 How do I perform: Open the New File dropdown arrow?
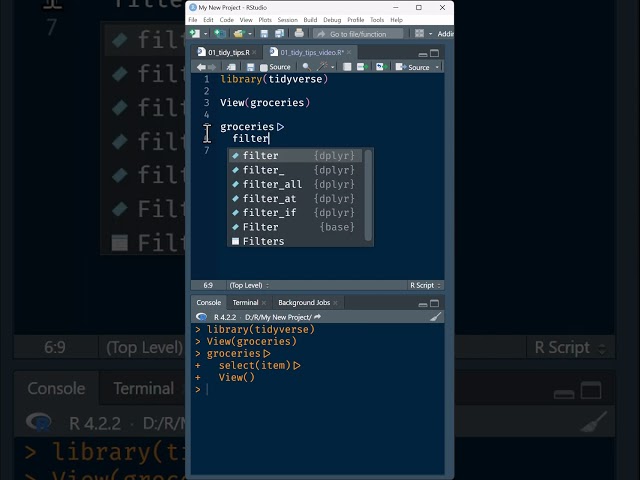coord(205,34)
